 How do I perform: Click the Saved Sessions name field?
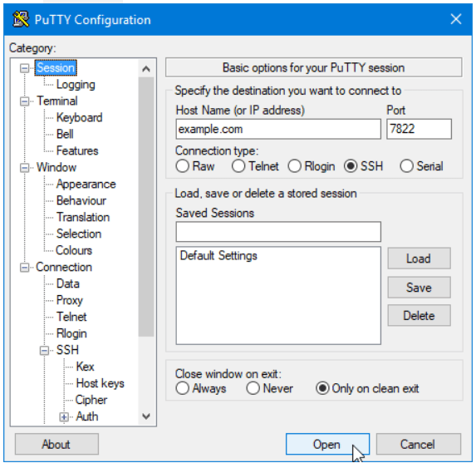pos(278,232)
